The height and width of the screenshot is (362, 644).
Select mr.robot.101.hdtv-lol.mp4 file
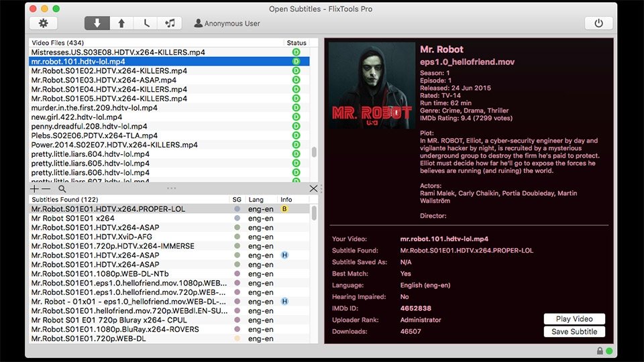[x=169, y=62]
